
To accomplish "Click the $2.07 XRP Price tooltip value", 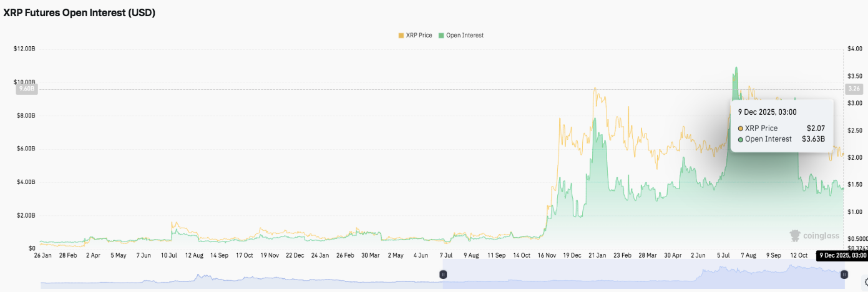I will pos(816,128).
